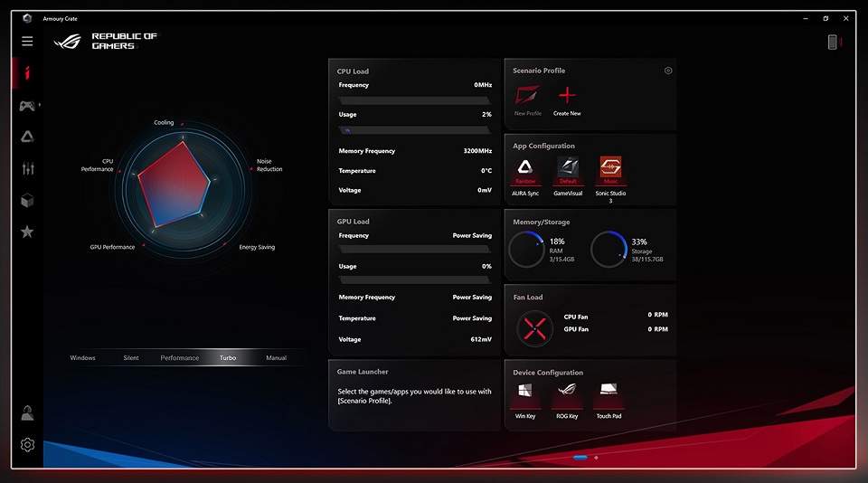Open Scenario Profile settings gear
868x483 pixels.
click(x=668, y=71)
